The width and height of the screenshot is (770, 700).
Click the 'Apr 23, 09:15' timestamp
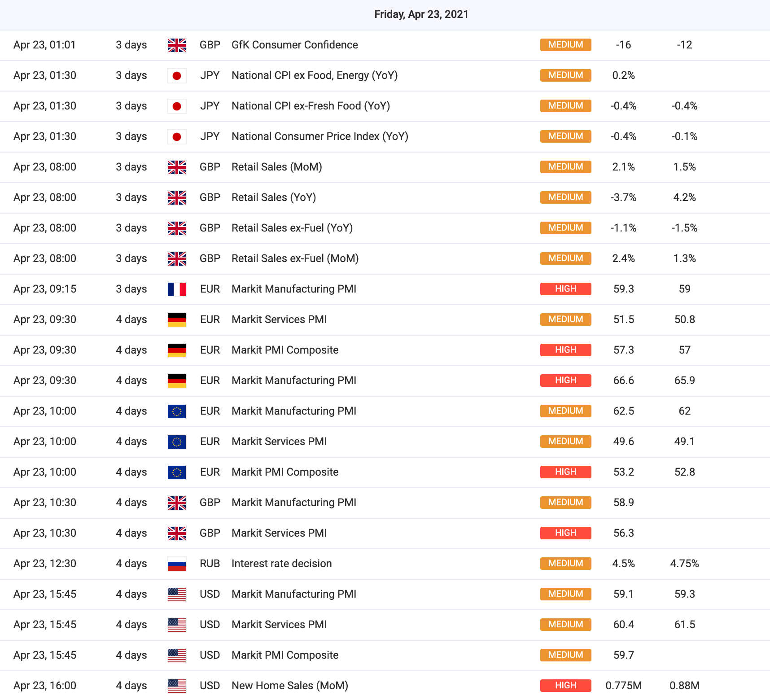pos(45,289)
